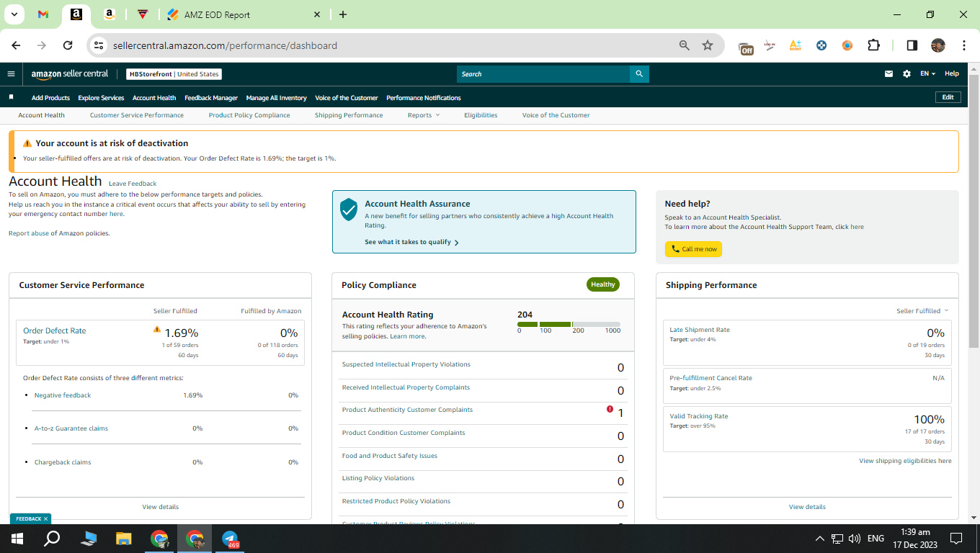Open the Windows Start menu
980x553 pixels.
17,539
